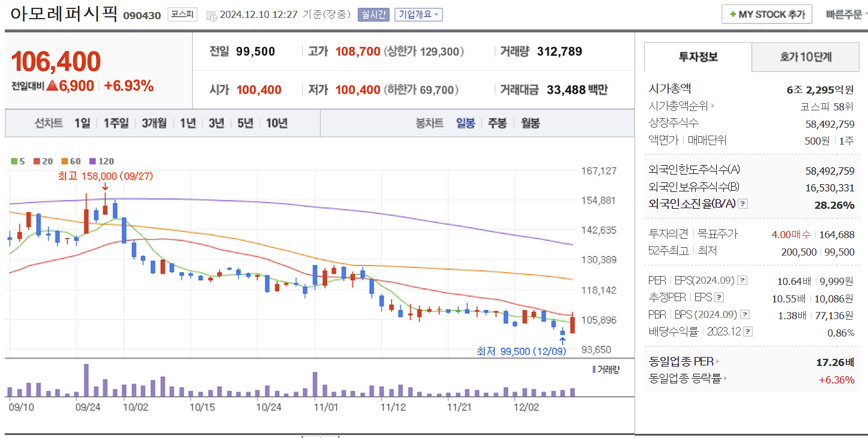Screen dimensions: 868x438
Task: Click the MY STOCK 추가 button
Action: point(767,14)
